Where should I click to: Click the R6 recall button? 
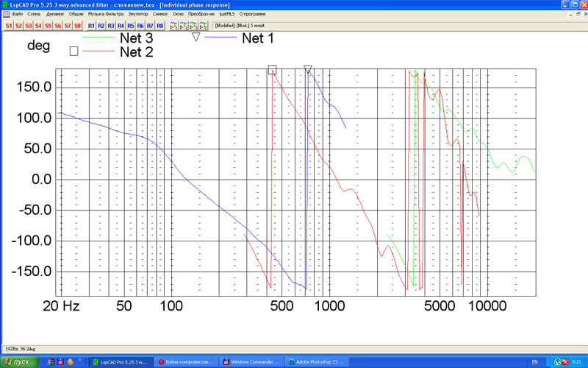click(140, 26)
